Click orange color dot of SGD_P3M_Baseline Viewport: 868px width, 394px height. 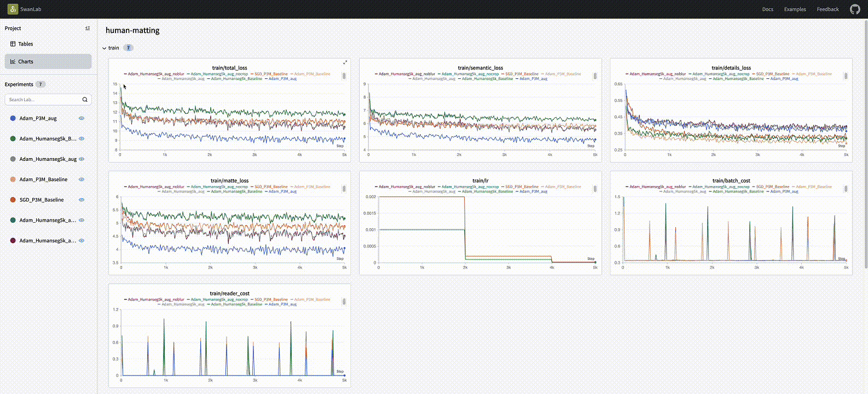point(13,200)
